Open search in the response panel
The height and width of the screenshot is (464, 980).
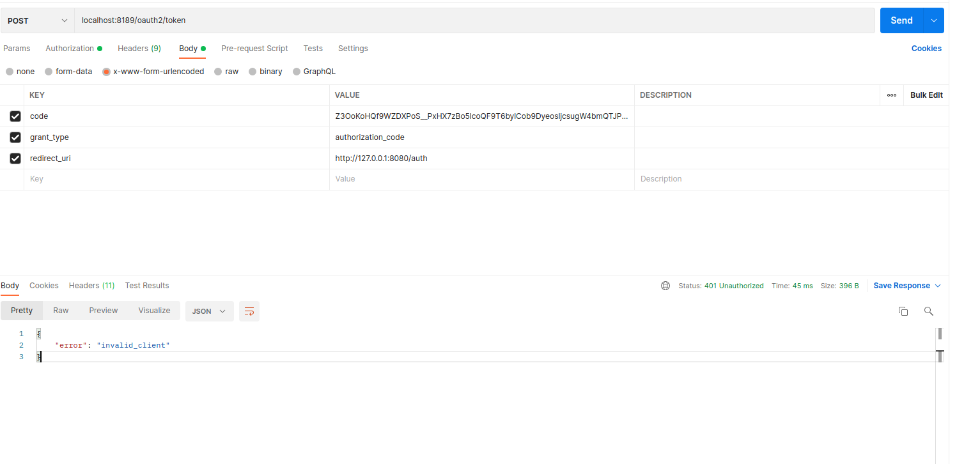pyautogui.click(x=928, y=311)
